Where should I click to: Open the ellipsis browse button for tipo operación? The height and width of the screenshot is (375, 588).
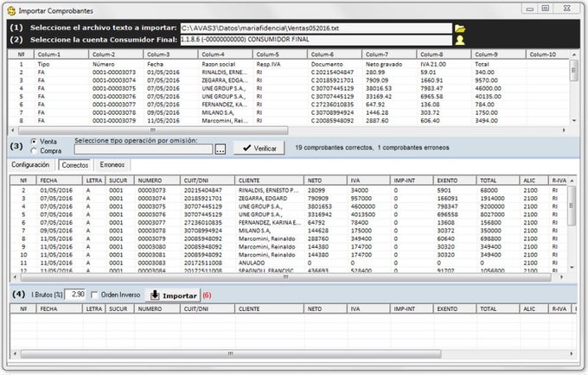pyautogui.click(x=220, y=149)
